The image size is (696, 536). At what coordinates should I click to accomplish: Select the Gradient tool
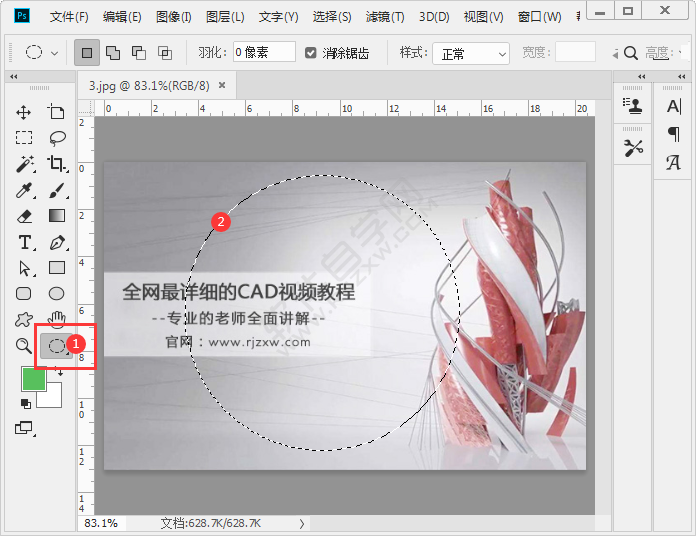56,216
